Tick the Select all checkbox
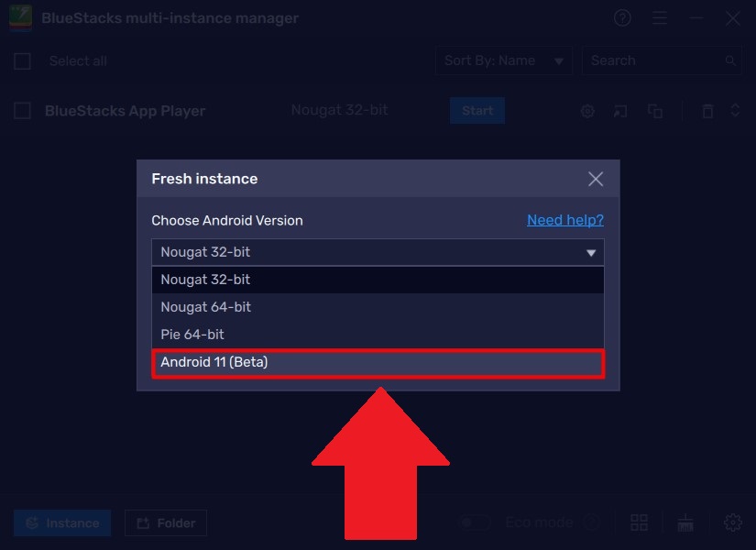 [22, 60]
